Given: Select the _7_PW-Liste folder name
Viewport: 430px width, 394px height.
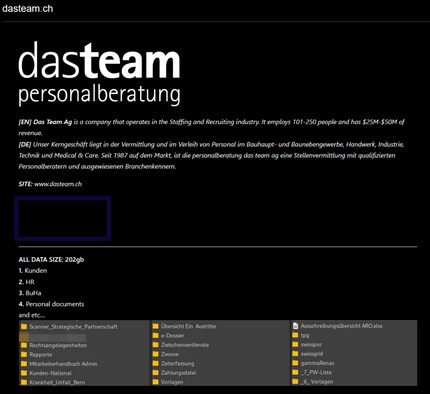Looking at the screenshot, I should (x=316, y=372).
